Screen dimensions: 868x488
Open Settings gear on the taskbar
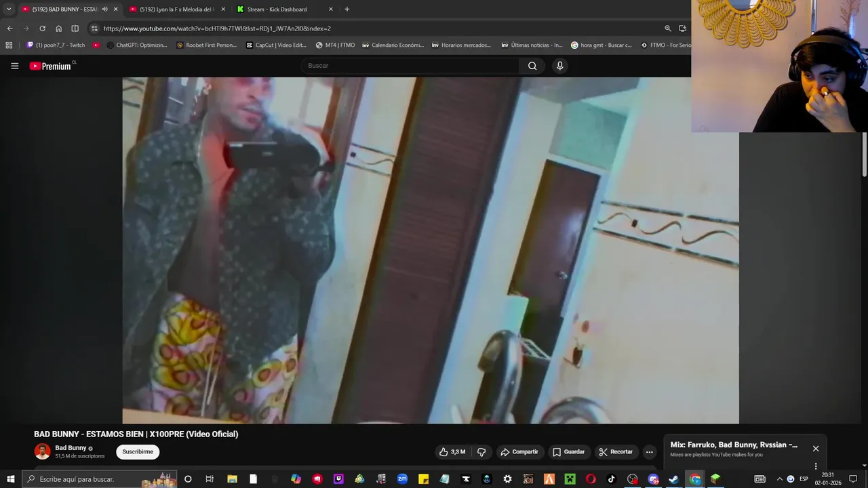[507, 479]
